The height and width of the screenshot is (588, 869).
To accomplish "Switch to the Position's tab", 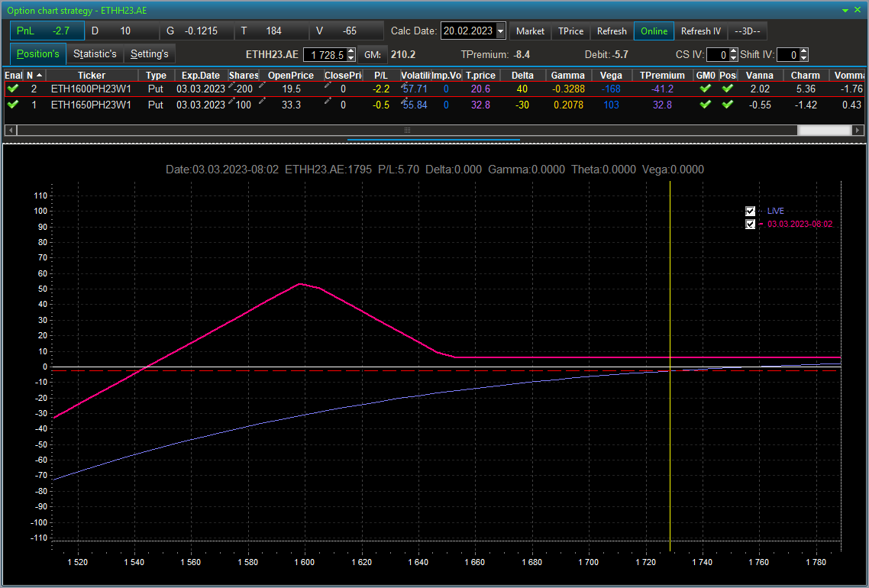I will point(37,53).
